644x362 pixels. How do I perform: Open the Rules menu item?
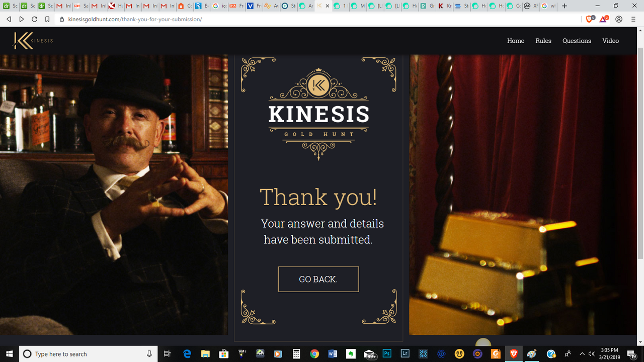[x=543, y=41]
